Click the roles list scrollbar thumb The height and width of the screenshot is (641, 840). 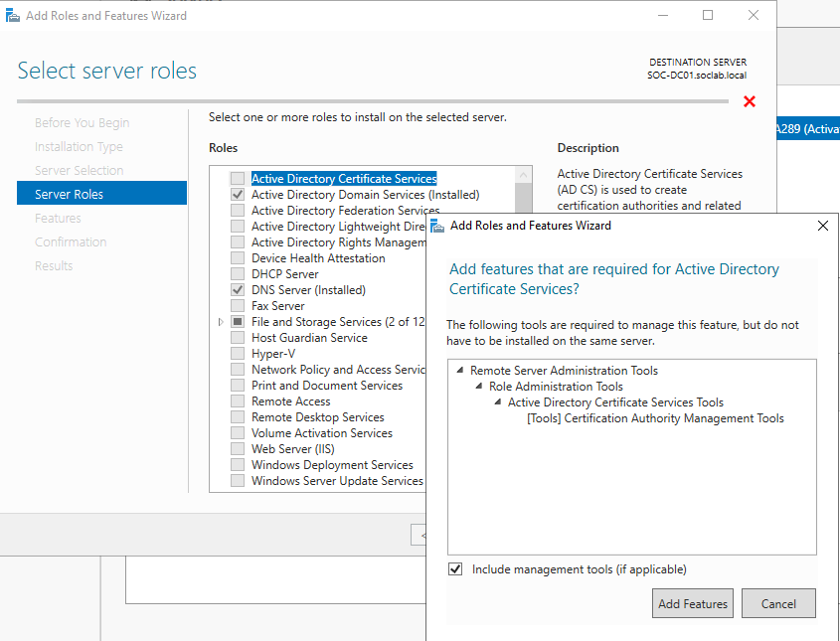pyautogui.click(x=524, y=198)
